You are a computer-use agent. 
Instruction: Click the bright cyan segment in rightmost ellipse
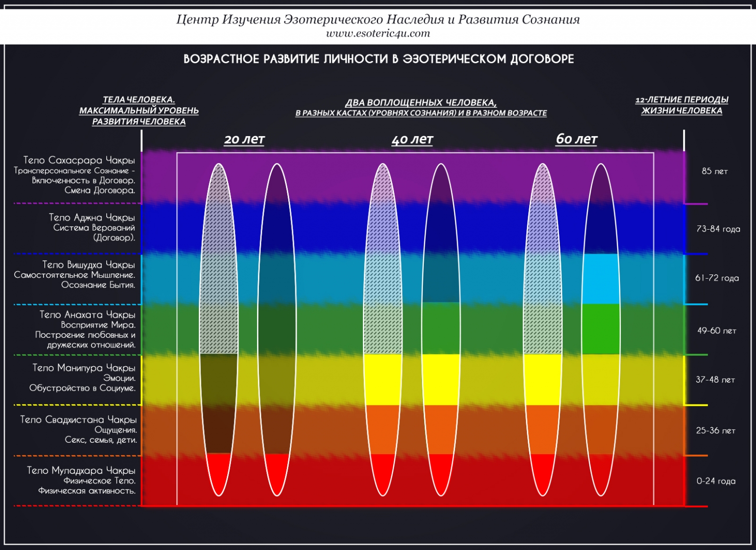pyautogui.click(x=601, y=279)
